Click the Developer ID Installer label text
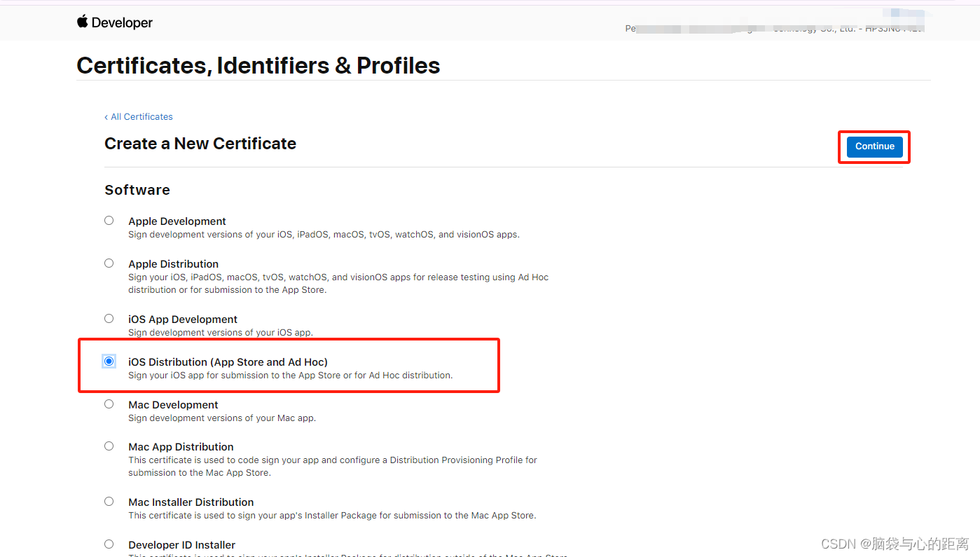This screenshot has width=980, height=557. 181,545
